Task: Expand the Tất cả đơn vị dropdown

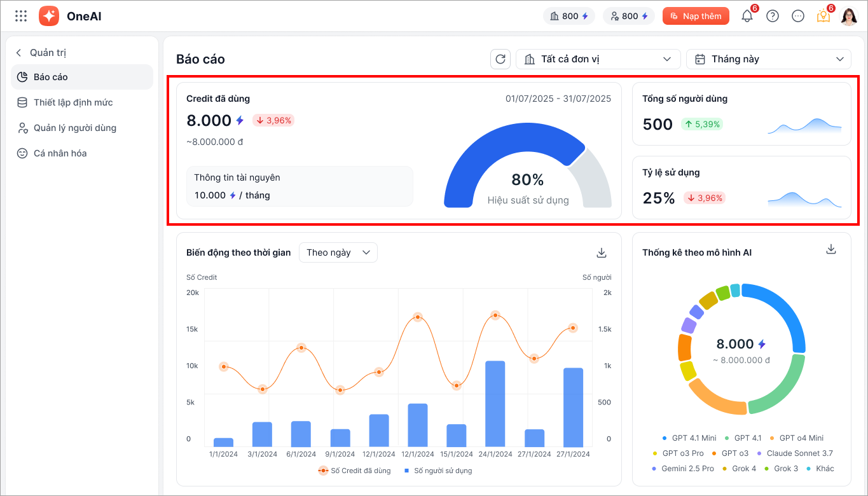Action: [x=598, y=59]
